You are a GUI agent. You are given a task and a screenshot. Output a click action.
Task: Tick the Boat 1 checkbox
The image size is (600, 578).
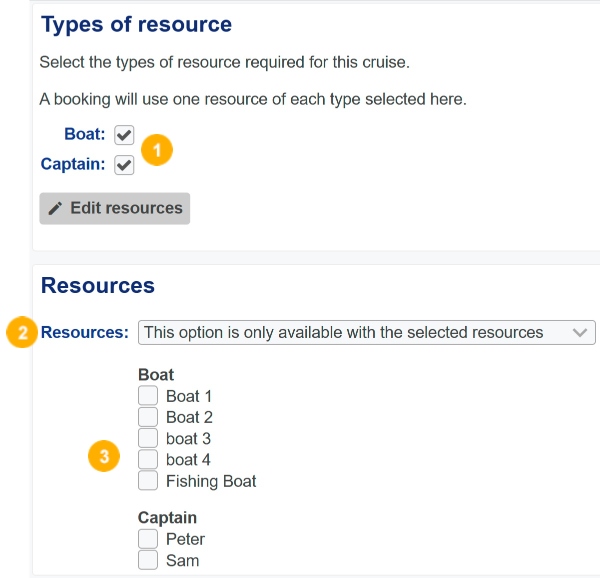click(x=148, y=396)
